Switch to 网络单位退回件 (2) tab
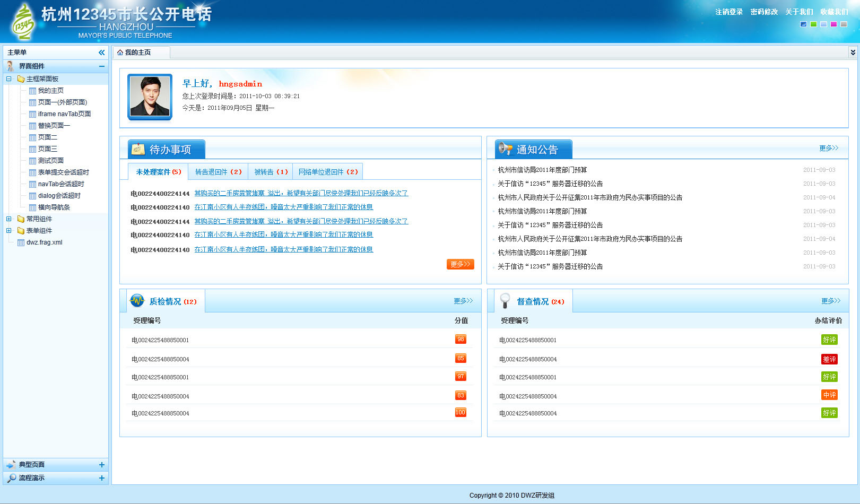Screen dimensions: 860x504 328,172
